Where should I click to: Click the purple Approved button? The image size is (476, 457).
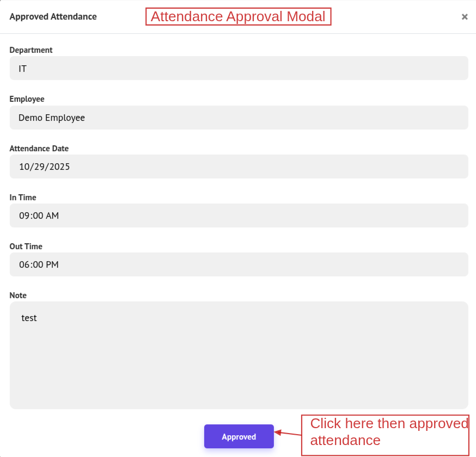(x=239, y=436)
